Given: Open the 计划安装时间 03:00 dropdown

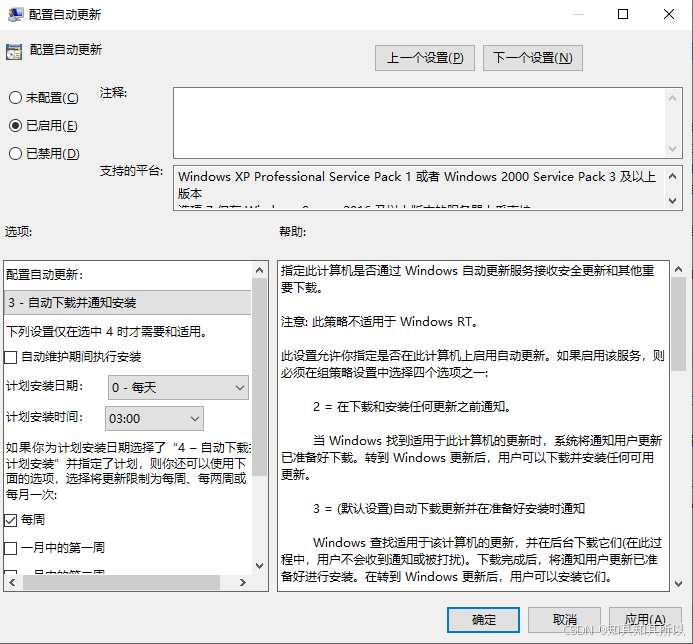Looking at the screenshot, I should tap(154, 419).
